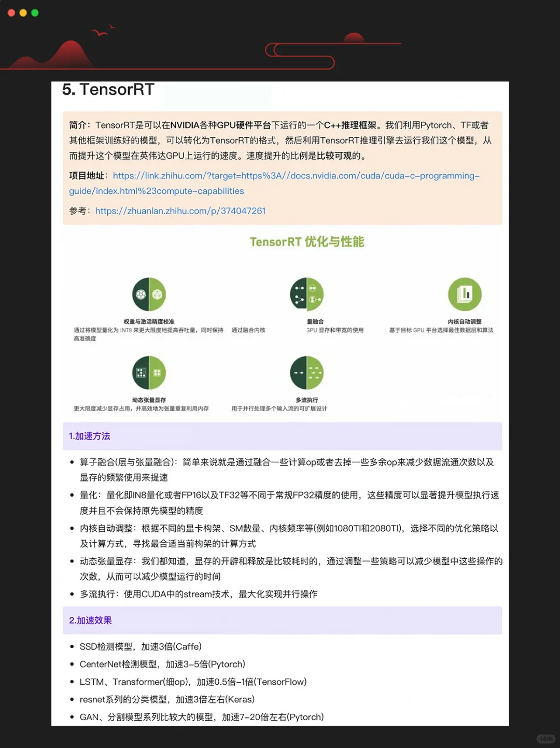Screen dimensions: 560x748
Task: Click the 算子融合(层与张量融合) bullet
Action: pos(287,470)
